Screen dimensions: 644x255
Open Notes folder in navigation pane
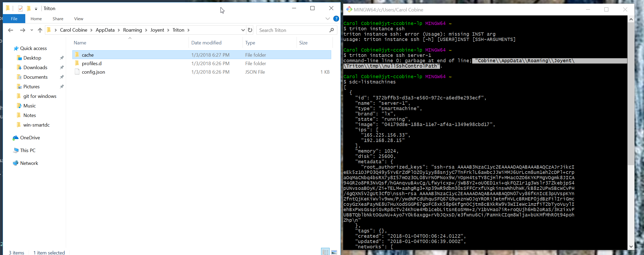30,115
